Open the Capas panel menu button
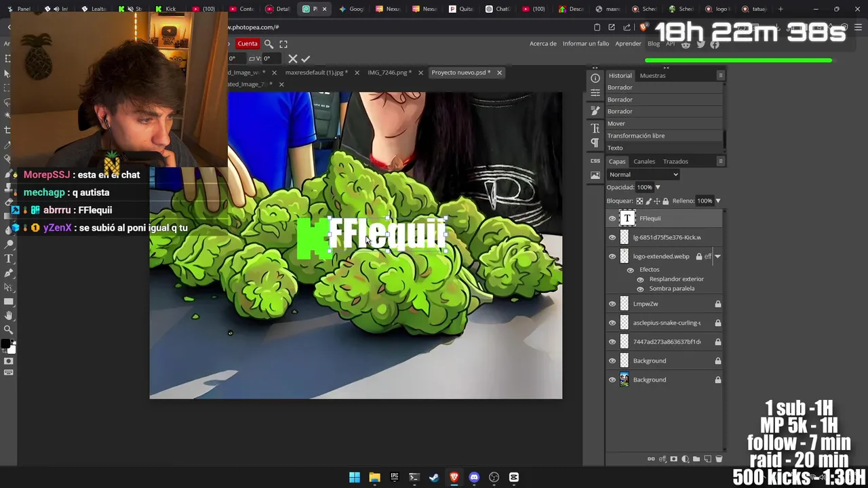868x488 pixels. pyautogui.click(x=720, y=161)
